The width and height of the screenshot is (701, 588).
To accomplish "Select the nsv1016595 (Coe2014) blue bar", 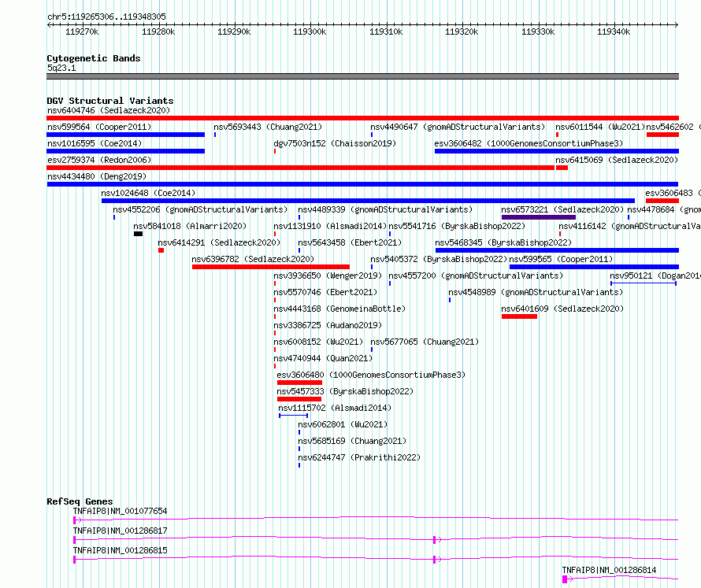I will pos(125,151).
